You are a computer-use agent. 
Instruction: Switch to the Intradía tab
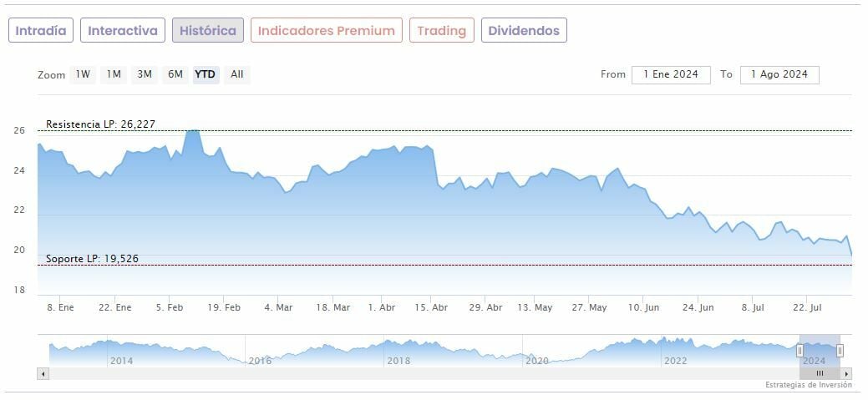[41, 31]
